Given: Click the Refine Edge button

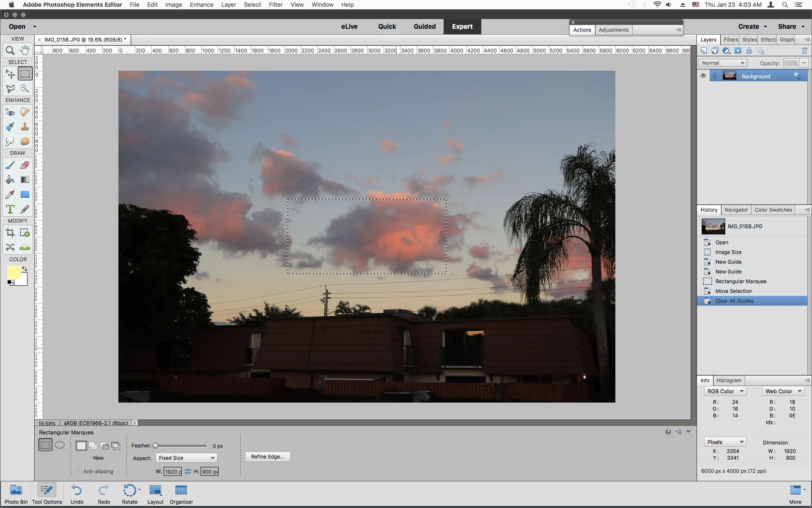Looking at the screenshot, I should (267, 457).
